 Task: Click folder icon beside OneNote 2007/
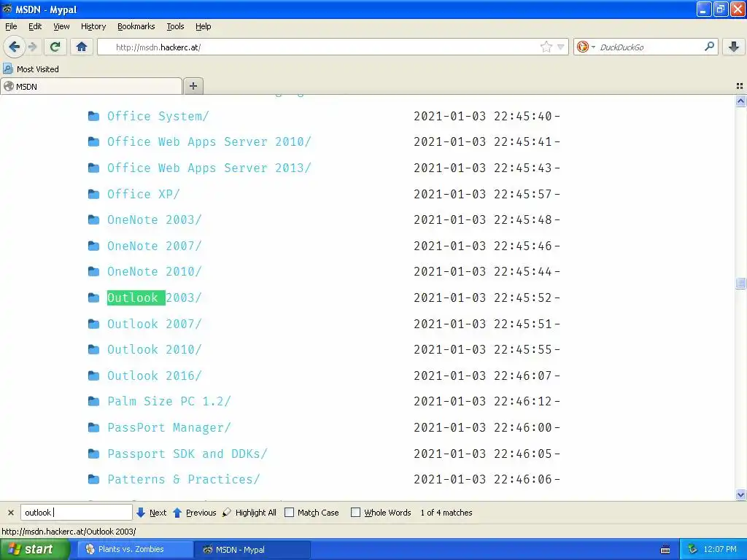click(x=94, y=246)
